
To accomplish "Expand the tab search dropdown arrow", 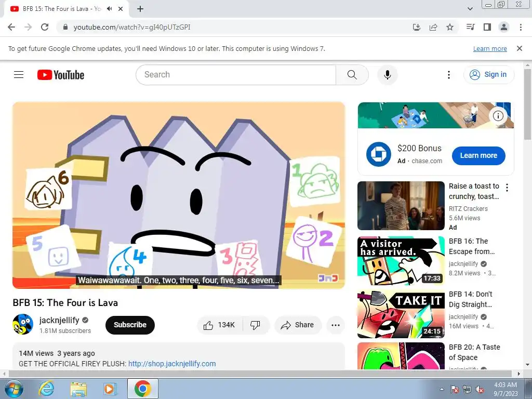I will [x=470, y=9].
